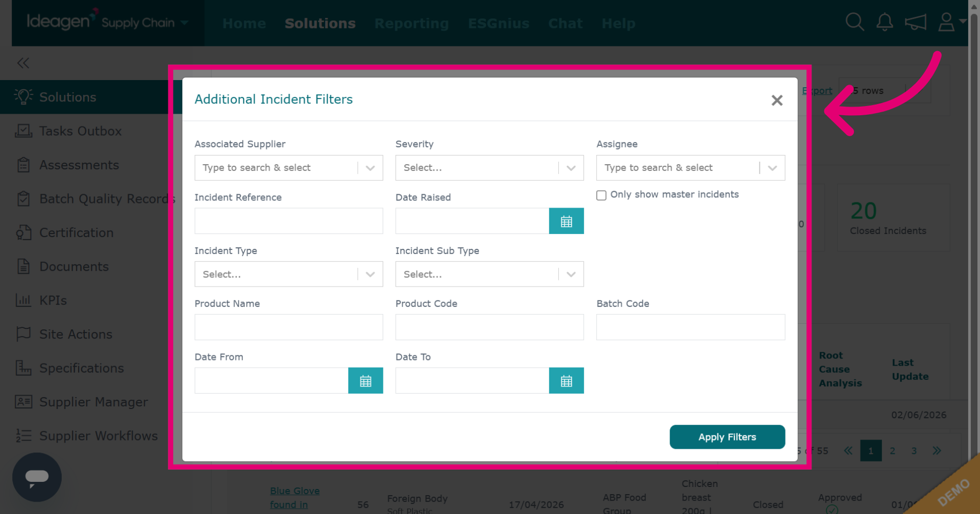Open notifications bell icon
This screenshot has width=980, height=514.
coord(885,22)
